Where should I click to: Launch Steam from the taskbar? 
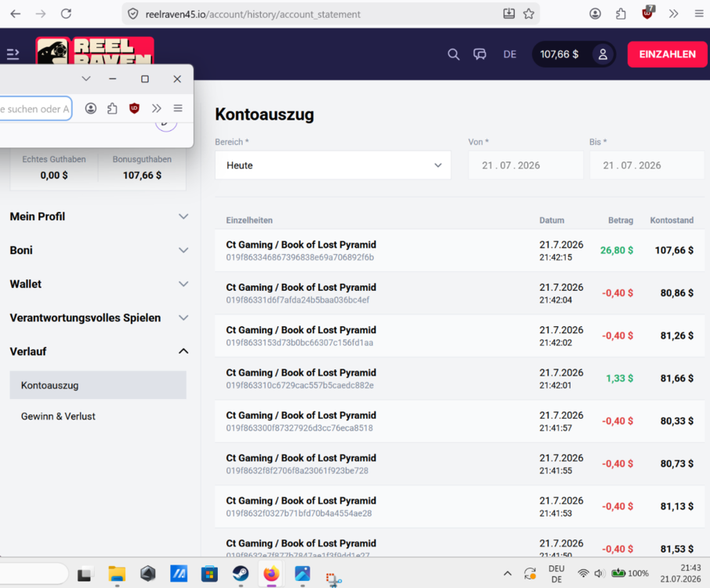[241, 574]
